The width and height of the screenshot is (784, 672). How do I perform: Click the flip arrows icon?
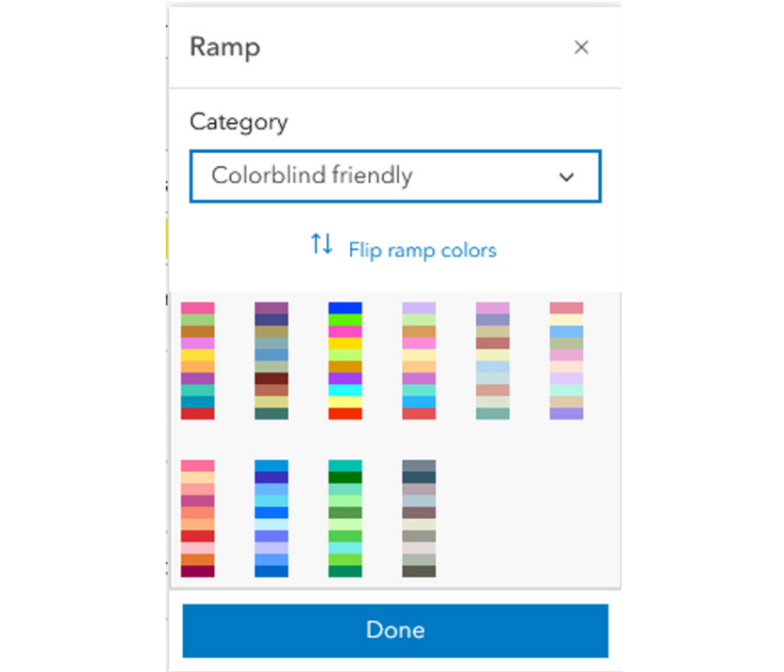pyautogui.click(x=321, y=244)
